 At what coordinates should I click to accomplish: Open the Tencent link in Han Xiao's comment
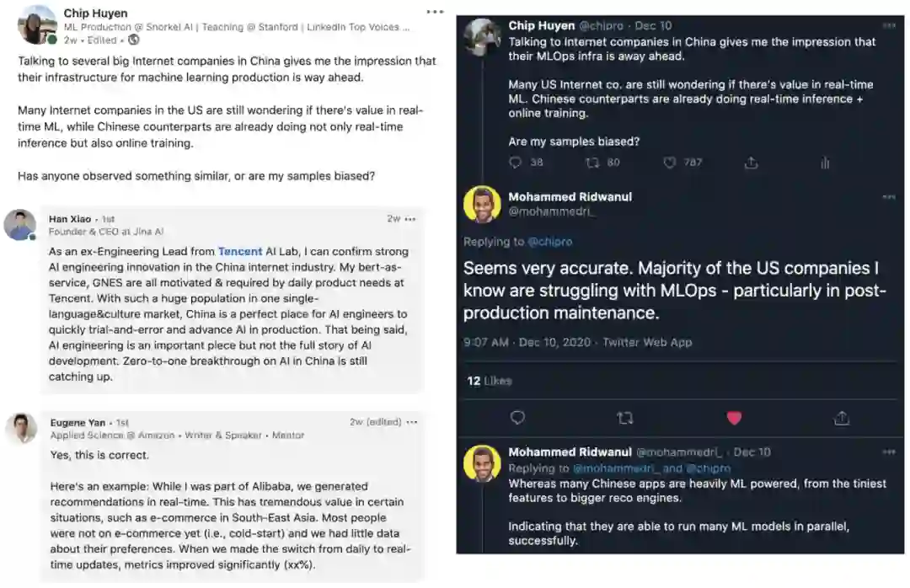[x=240, y=251]
